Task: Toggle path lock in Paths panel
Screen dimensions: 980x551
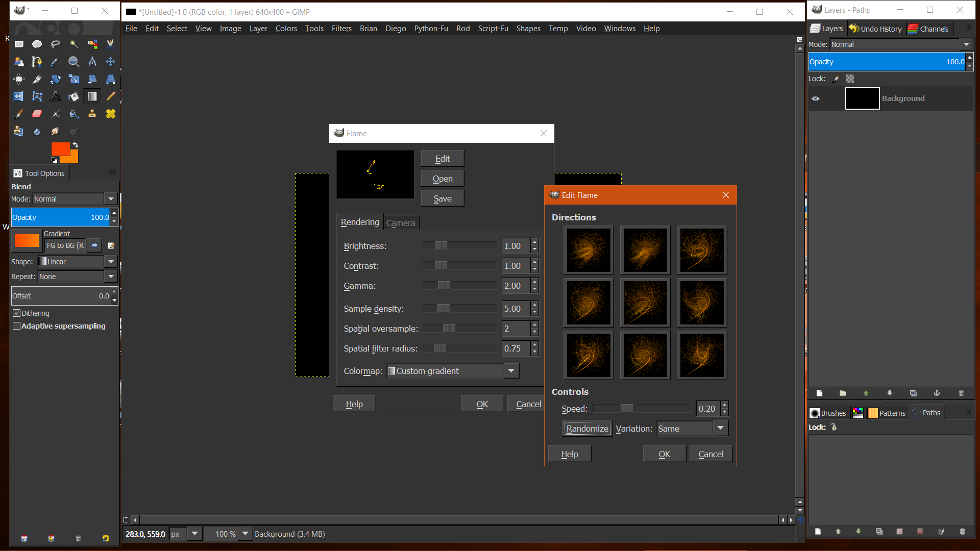Action: (834, 427)
